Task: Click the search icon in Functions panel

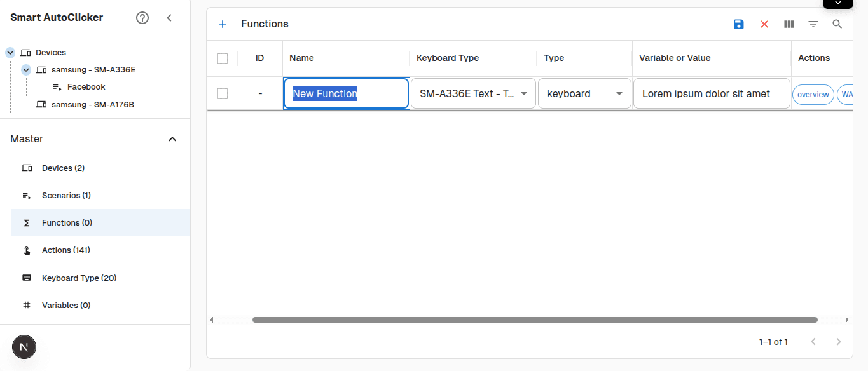Action: point(837,24)
